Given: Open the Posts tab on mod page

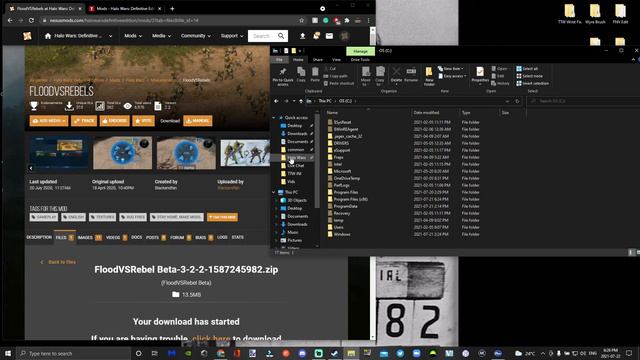Looking at the screenshot, I should click(156, 238).
